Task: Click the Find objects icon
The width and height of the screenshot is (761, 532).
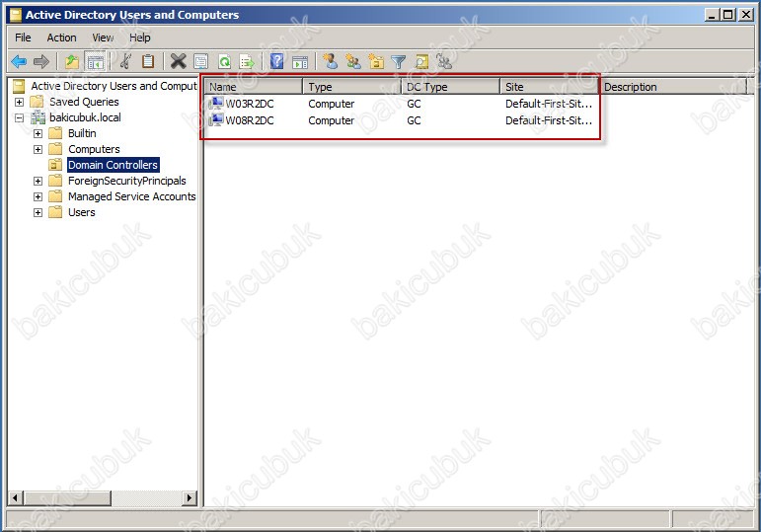Action: point(421,61)
